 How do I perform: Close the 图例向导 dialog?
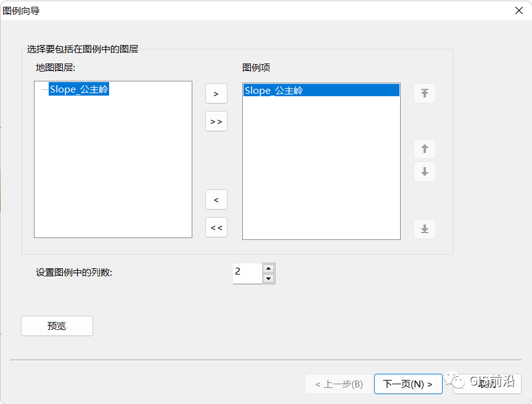click(519, 10)
